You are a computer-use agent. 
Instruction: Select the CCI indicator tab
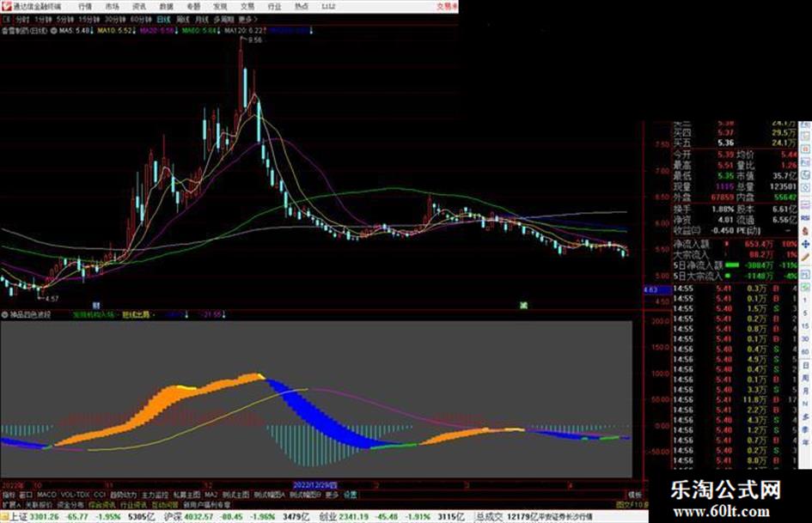click(100, 495)
